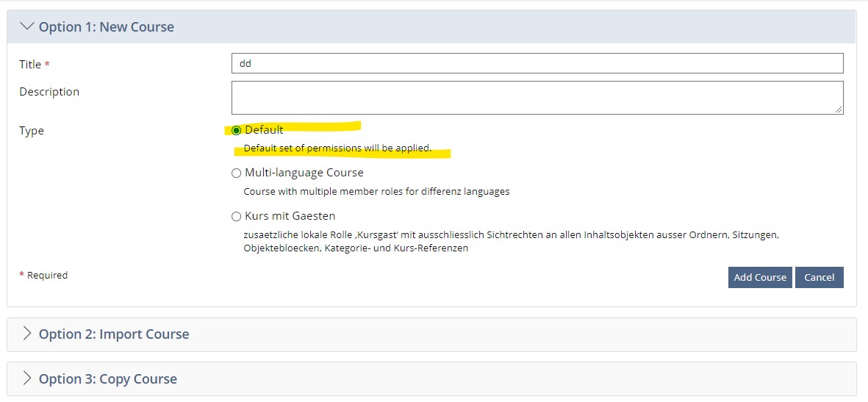Screen dimensions: 868x402
Task: Focus the Title input containing 'dd'
Action: [537, 63]
